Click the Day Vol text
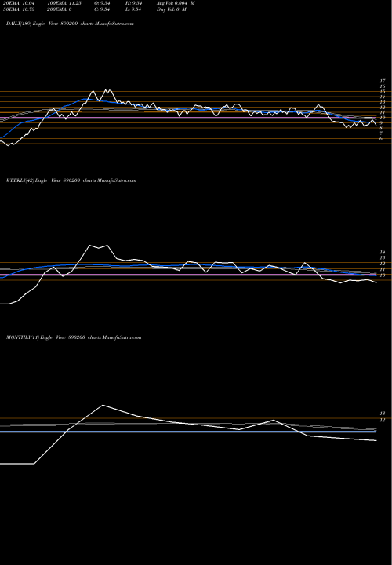 pyautogui.click(x=172, y=9)
